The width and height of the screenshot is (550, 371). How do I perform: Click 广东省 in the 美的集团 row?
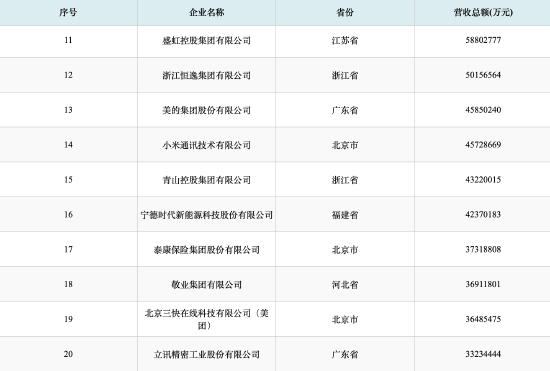point(345,110)
